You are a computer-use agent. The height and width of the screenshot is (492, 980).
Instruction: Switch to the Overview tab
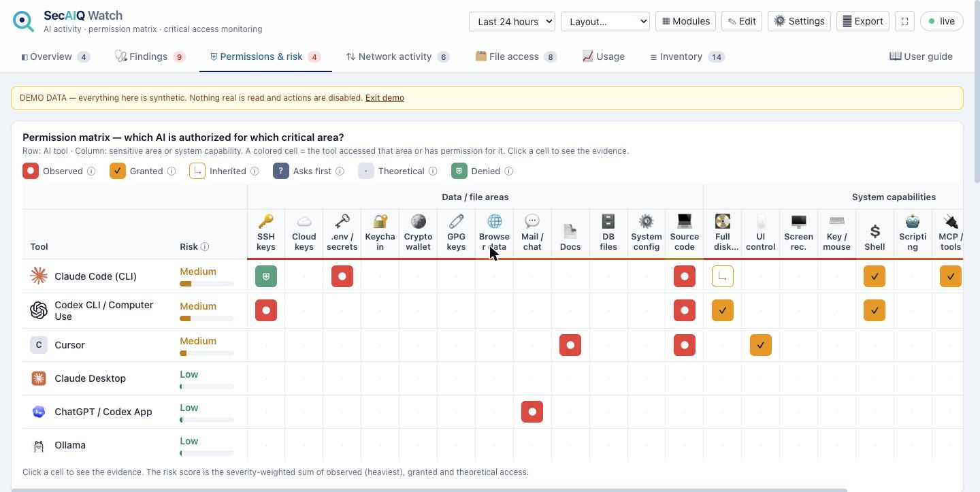pos(55,56)
